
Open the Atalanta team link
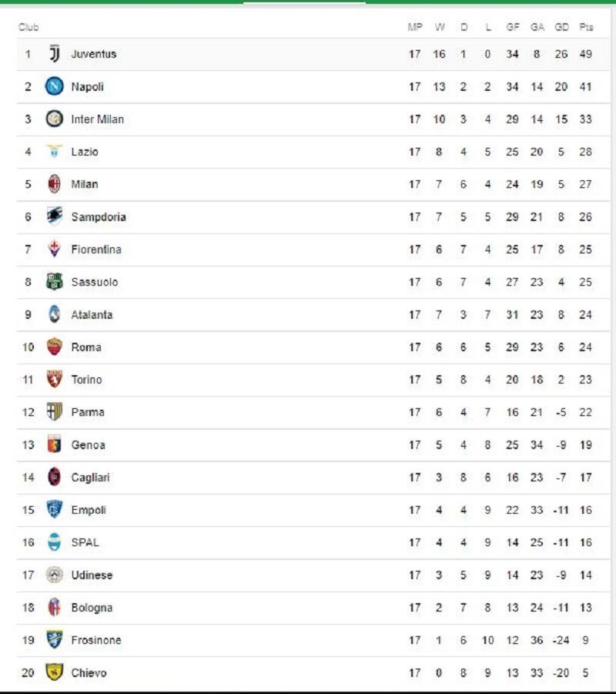coord(92,315)
